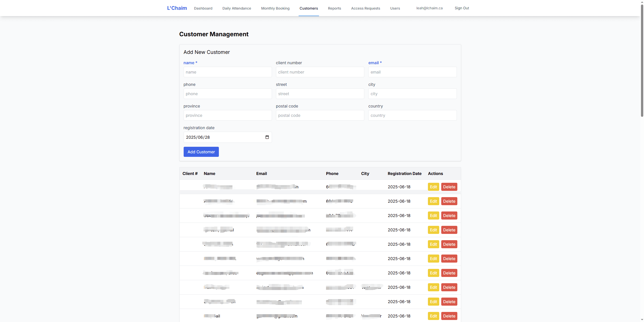Go to Monthly Booking
This screenshot has height=322, width=644.
[275, 8]
